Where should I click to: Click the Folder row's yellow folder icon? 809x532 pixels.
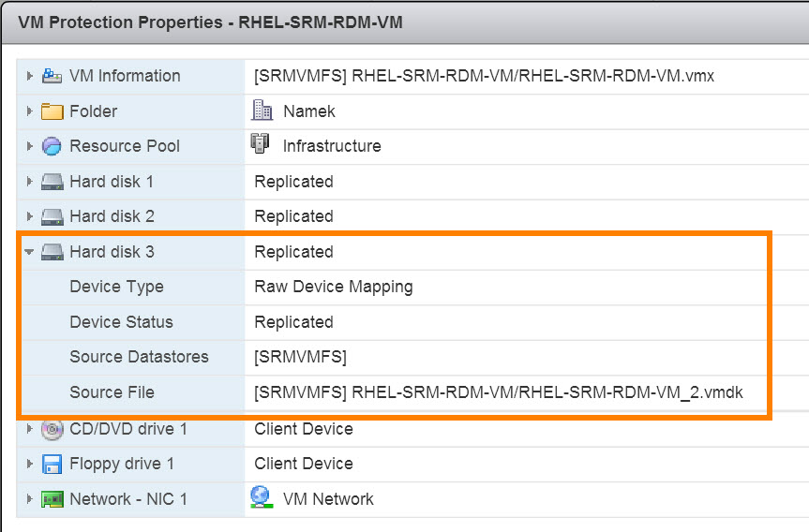click(52, 111)
